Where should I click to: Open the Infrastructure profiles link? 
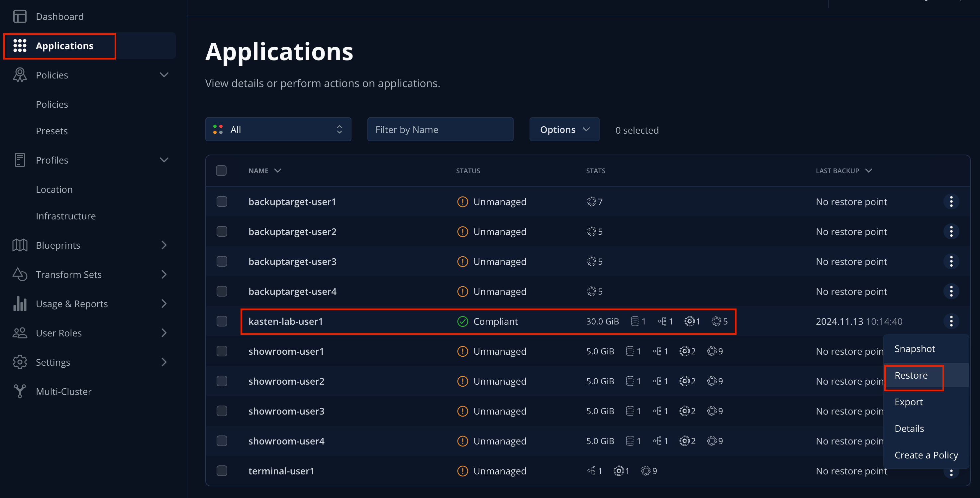(x=66, y=216)
